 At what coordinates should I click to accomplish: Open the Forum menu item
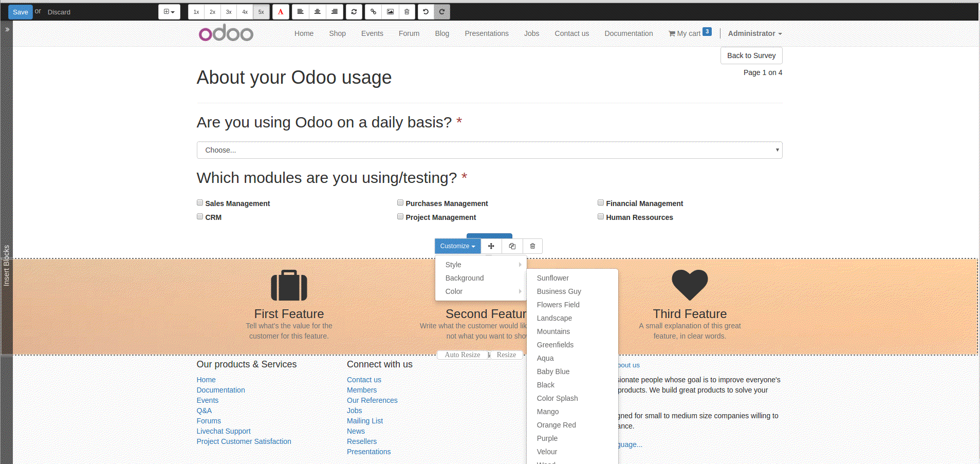(409, 33)
